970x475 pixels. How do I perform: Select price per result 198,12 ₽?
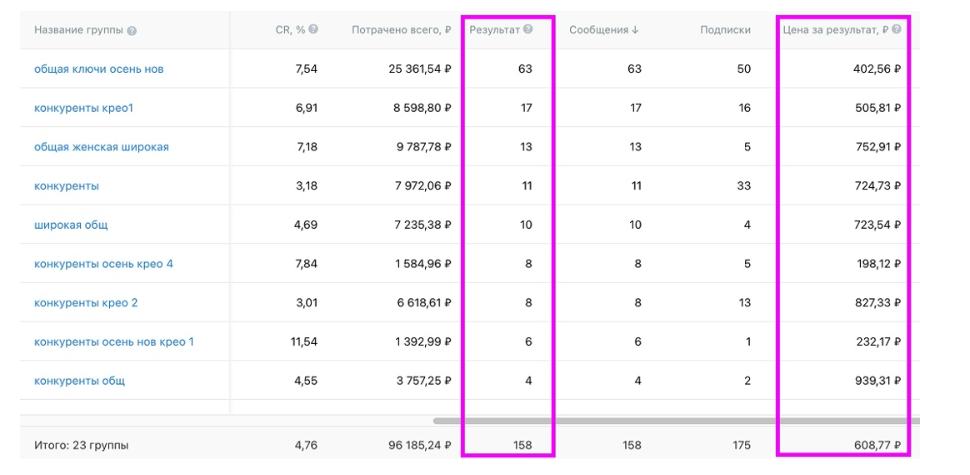(x=878, y=264)
